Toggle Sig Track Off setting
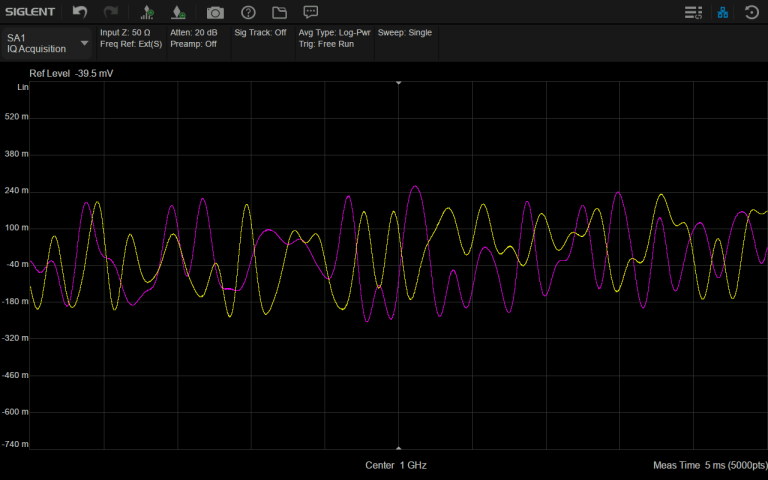Viewport: 768px width, 480px height. coord(260,33)
